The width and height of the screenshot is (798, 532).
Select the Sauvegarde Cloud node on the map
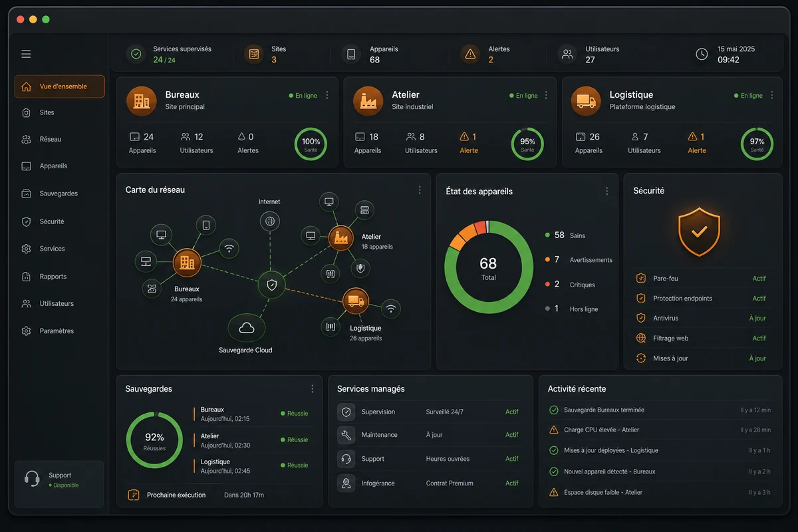[247, 327]
